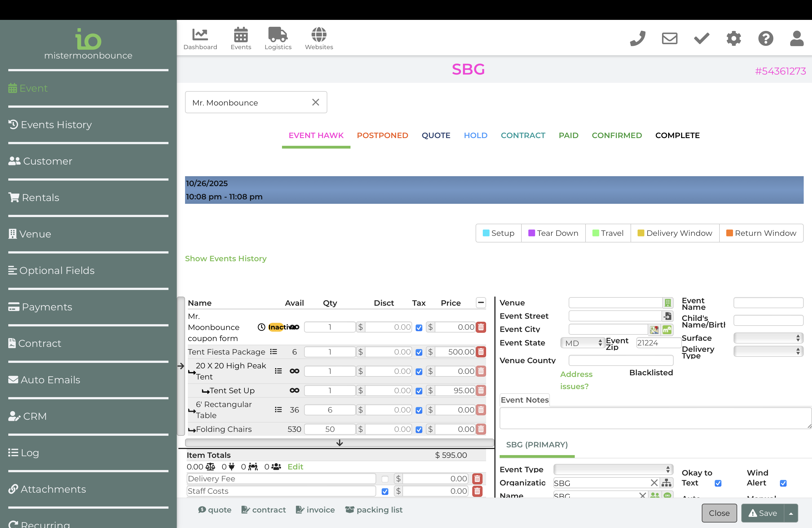This screenshot has height=528, width=812.
Task: Click Organization hierarchy icon beside SBG
Action: pyautogui.click(x=666, y=483)
